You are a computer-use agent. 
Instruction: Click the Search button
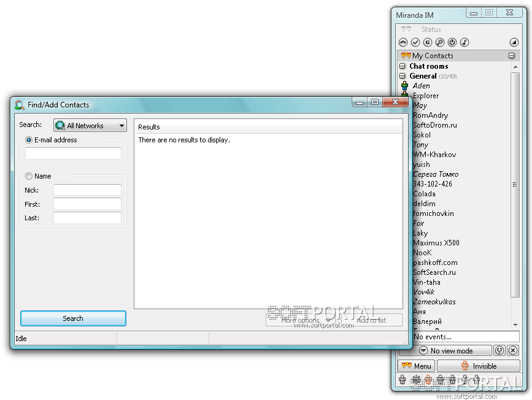pos(73,318)
